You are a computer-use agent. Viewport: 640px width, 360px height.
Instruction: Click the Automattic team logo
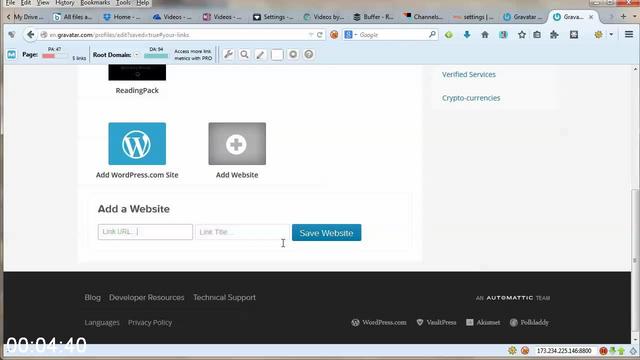513,298
